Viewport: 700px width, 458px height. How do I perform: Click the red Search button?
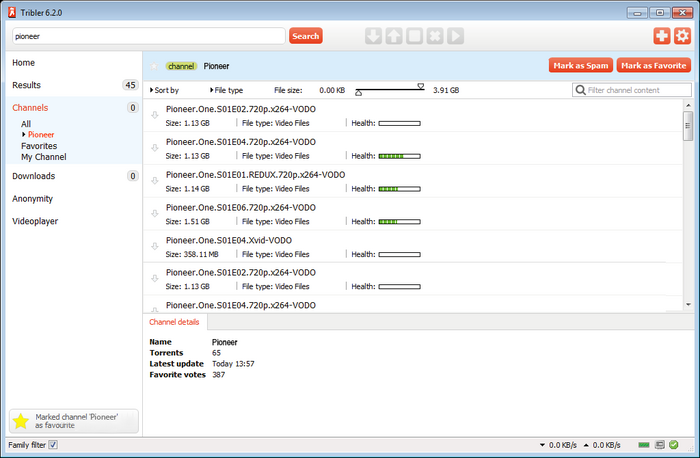pyautogui.click(x=306, y=36)
